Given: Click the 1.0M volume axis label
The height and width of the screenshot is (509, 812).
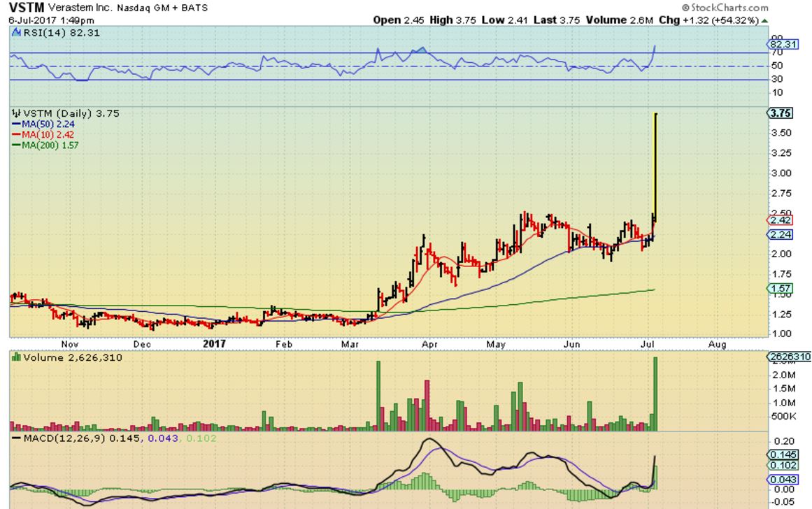Looking at the screenshot, I should click(x=783, y=403).
